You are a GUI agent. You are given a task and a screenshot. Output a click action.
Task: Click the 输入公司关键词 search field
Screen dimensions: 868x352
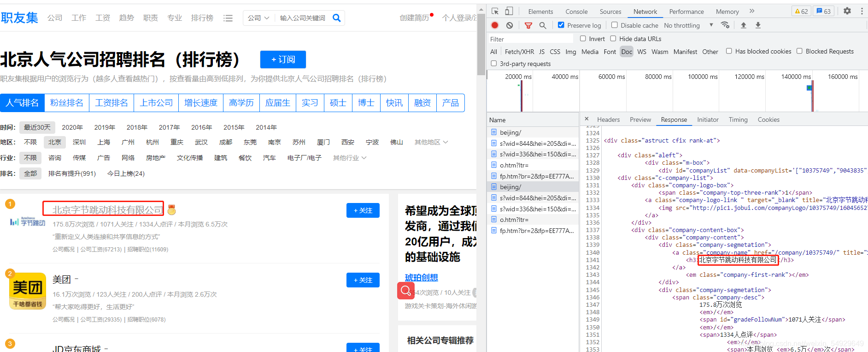(303, 18)
